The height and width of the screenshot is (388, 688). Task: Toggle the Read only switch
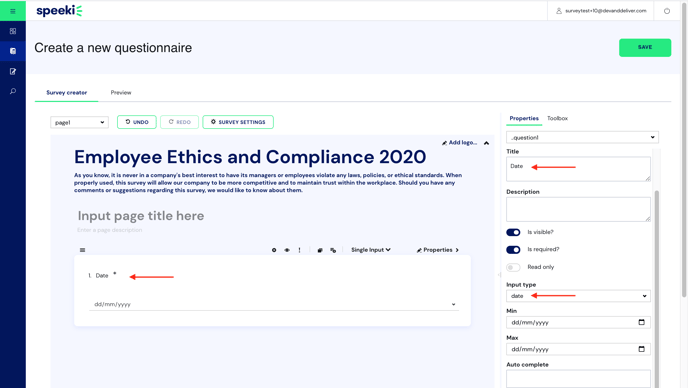[513, 267]
